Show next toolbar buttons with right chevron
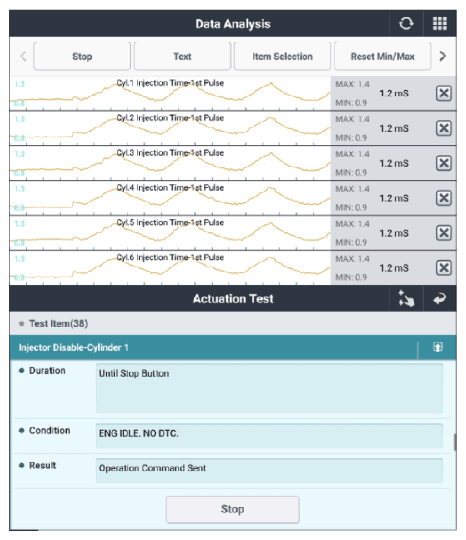Viewport: 466px width, 540px height. pos(443,56)
